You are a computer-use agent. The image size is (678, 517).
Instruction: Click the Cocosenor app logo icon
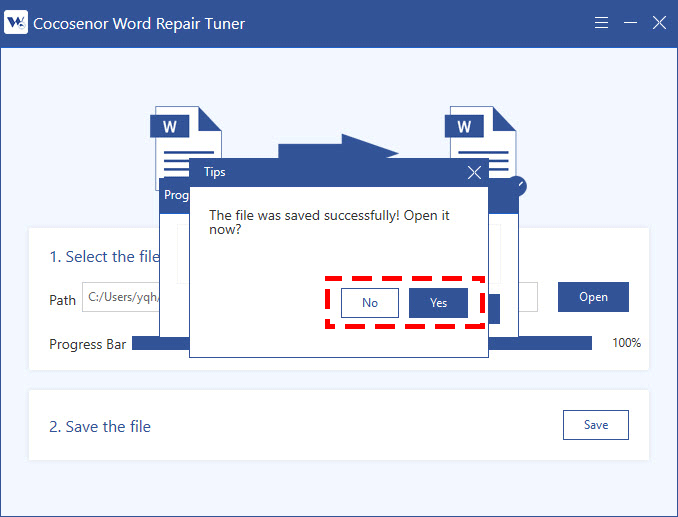pyautogui.click(x=16, y=22)
